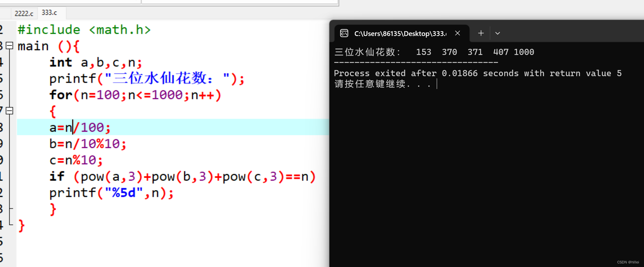Click the final closing brace of main
644x267 pixels.
22,226
